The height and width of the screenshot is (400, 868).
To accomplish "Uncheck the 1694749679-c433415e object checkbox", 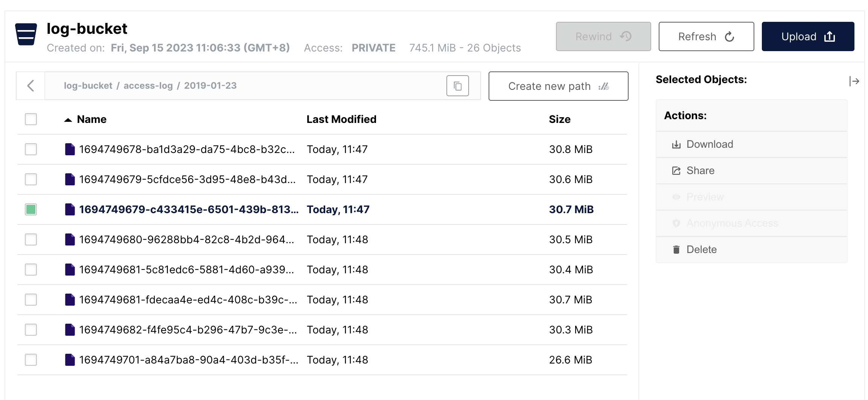I will pyautogui.click(x=31, y=209).
